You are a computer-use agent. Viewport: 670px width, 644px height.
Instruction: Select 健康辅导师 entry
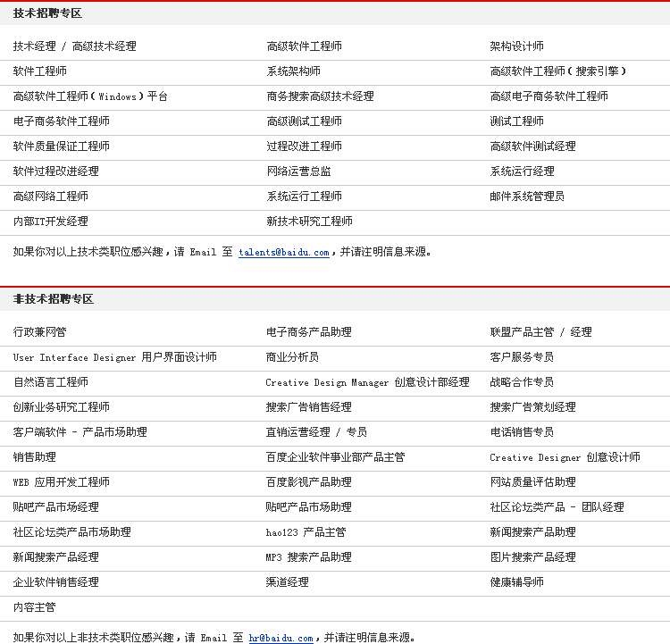516,582
